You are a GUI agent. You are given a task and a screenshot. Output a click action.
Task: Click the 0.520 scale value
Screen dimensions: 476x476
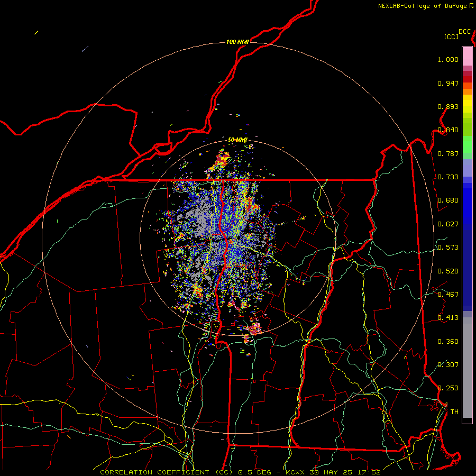(x=448, y=271)
